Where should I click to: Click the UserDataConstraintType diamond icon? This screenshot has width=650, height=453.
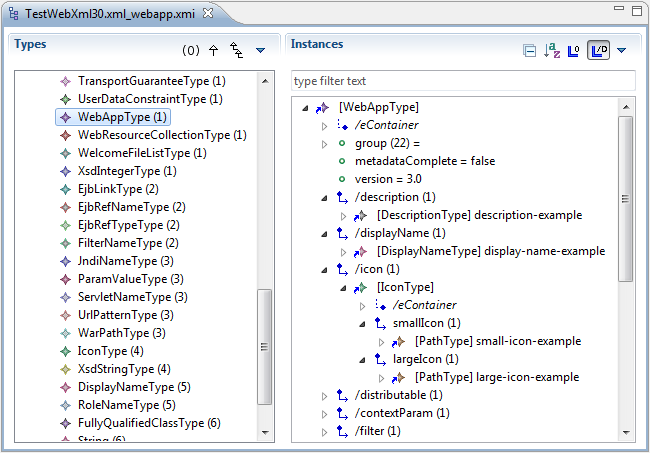[x=65, y=99]
